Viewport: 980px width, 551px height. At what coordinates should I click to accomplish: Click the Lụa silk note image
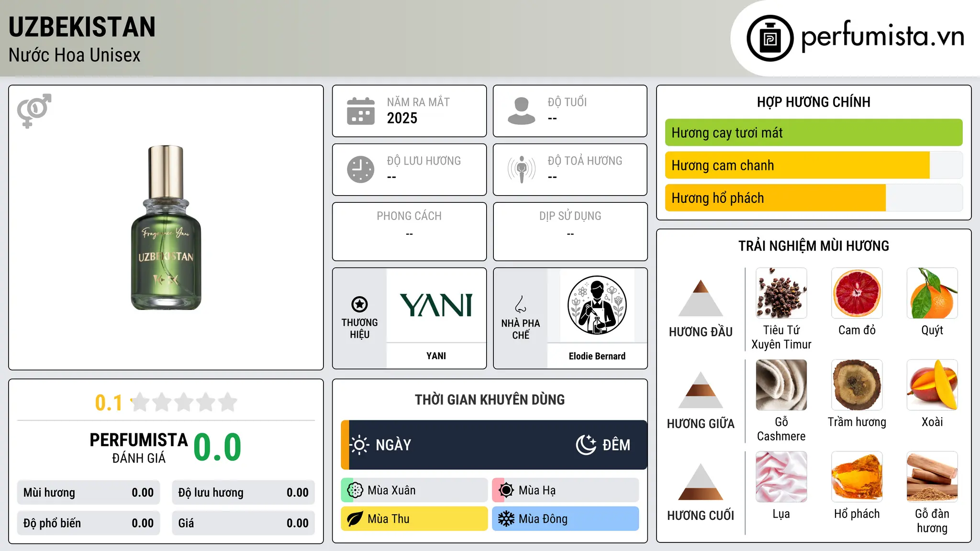click(x=781, y=477)
